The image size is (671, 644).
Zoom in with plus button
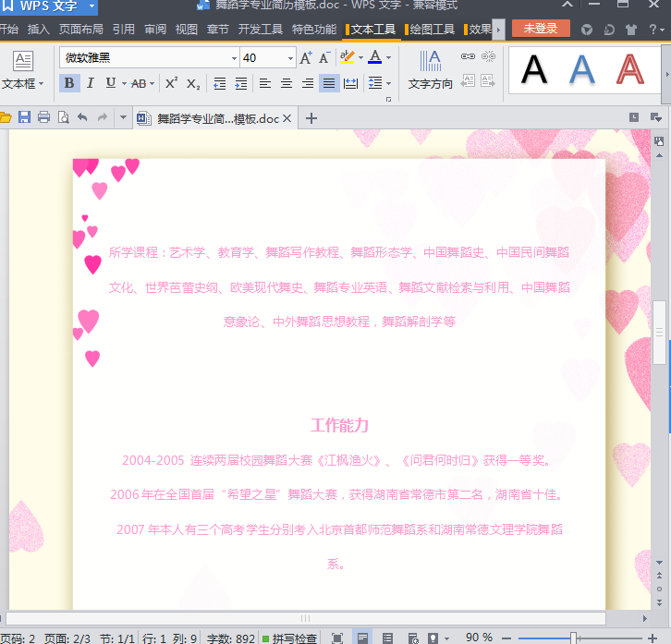[x=653, y=638]
